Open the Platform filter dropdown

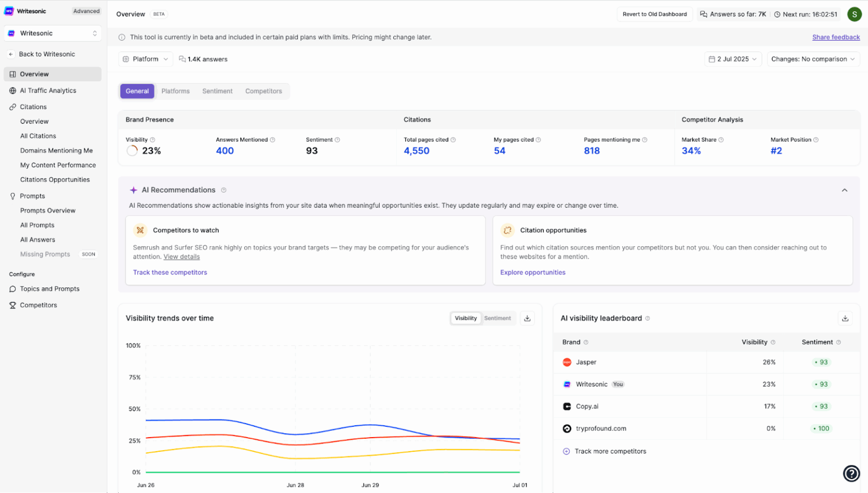[x=145, y=59]
